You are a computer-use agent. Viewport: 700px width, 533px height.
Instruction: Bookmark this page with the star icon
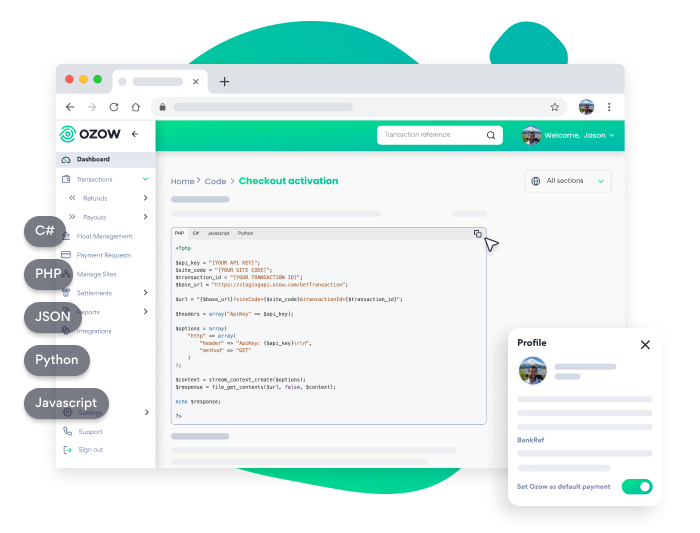tap(554, 107)
